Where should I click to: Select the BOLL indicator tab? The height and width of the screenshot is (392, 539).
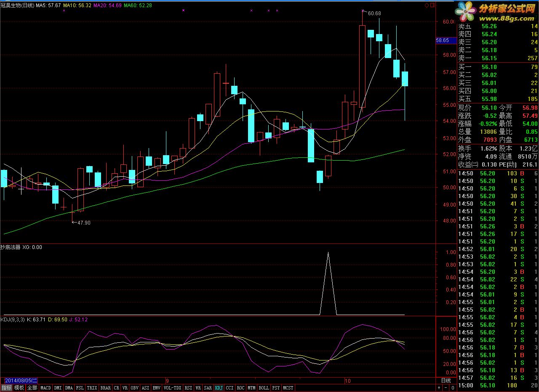pos(264,388)
